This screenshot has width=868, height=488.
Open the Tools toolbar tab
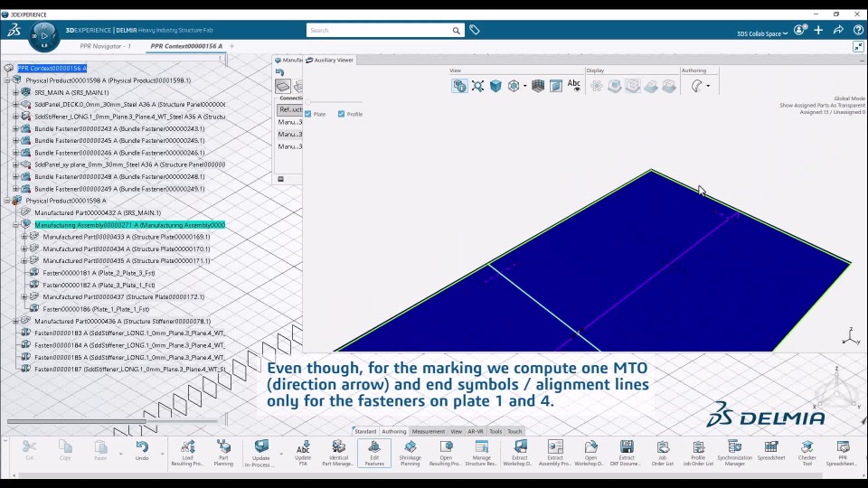click(495, 431)
